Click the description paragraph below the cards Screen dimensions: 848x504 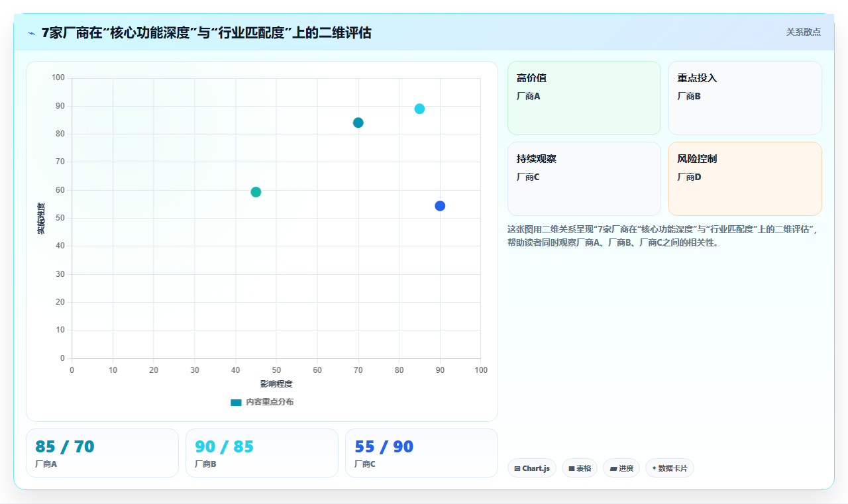pyautogui.click(x=664, y=236)
